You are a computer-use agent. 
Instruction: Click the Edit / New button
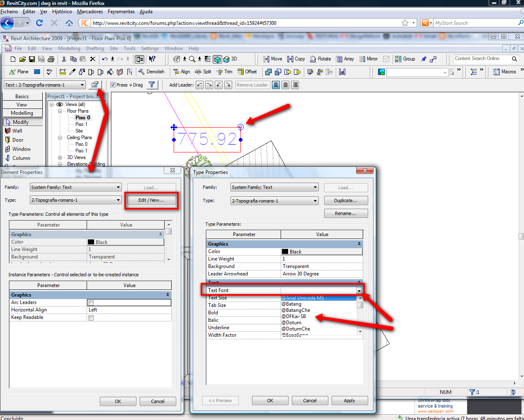151,200
